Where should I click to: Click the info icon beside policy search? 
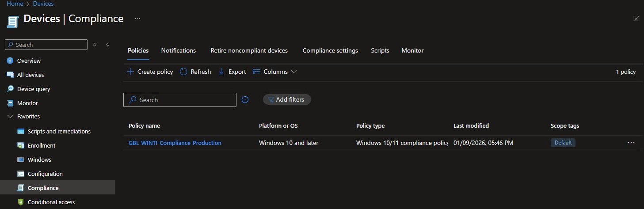coord(245,100)
